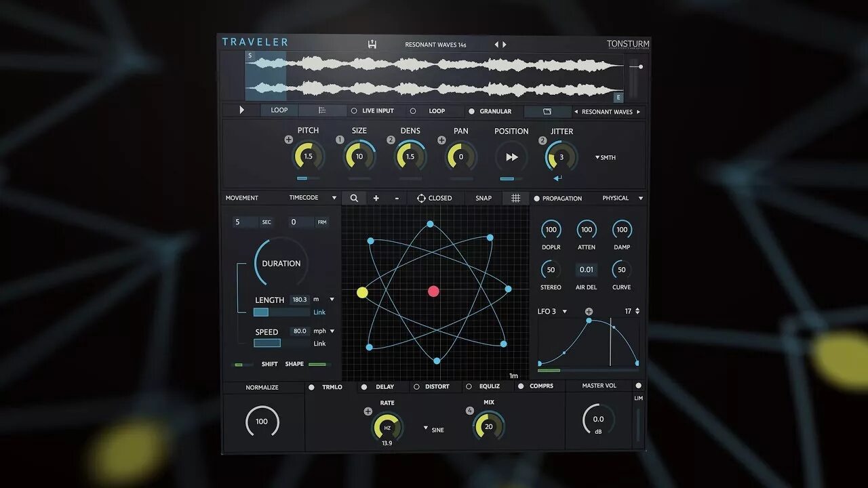Click the sample list icon beside LOOP button
868x488 pixels.
322,110
